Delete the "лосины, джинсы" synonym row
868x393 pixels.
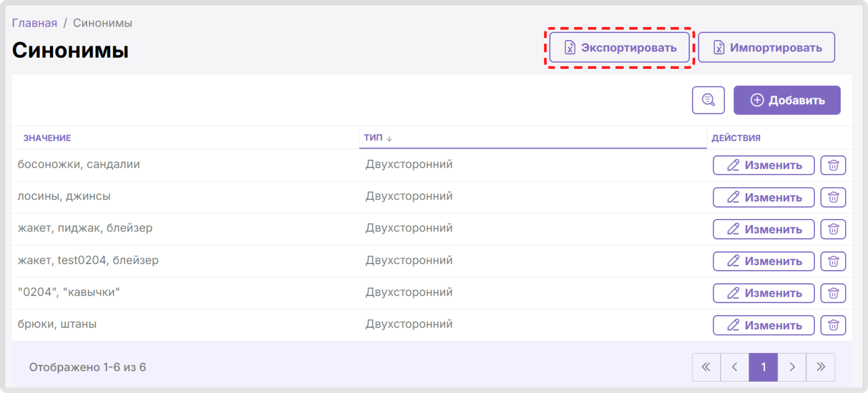tap(833, 197)
